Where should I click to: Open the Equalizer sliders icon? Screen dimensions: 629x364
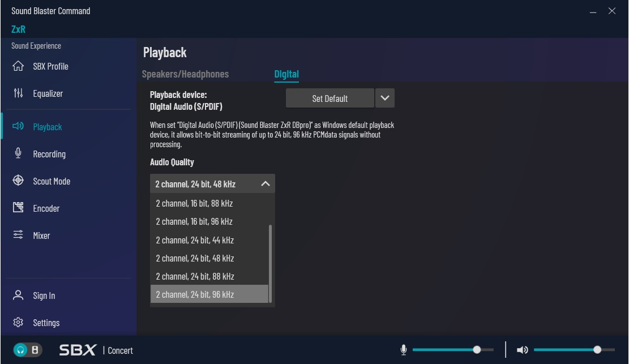tap(18, 93)
